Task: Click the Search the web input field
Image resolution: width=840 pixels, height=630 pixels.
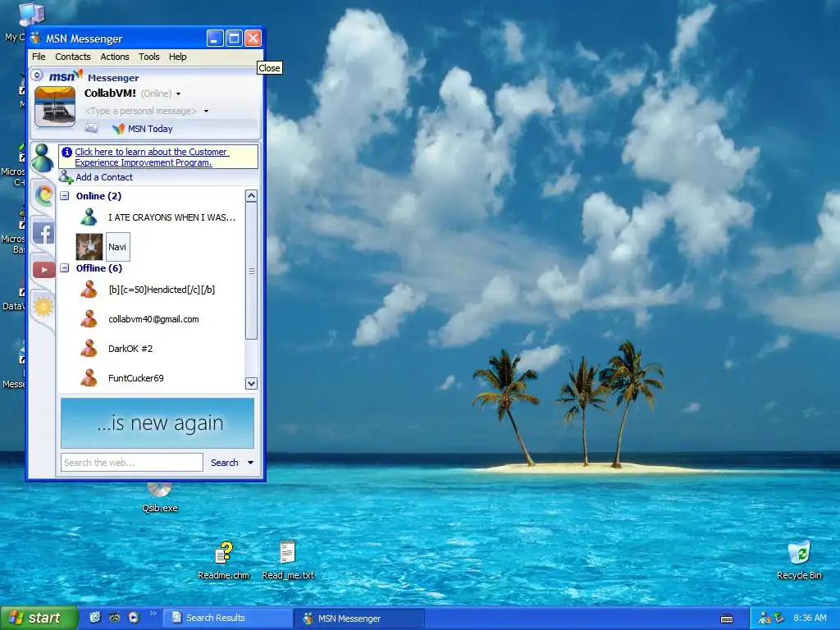Action: [x=132, y=463]
